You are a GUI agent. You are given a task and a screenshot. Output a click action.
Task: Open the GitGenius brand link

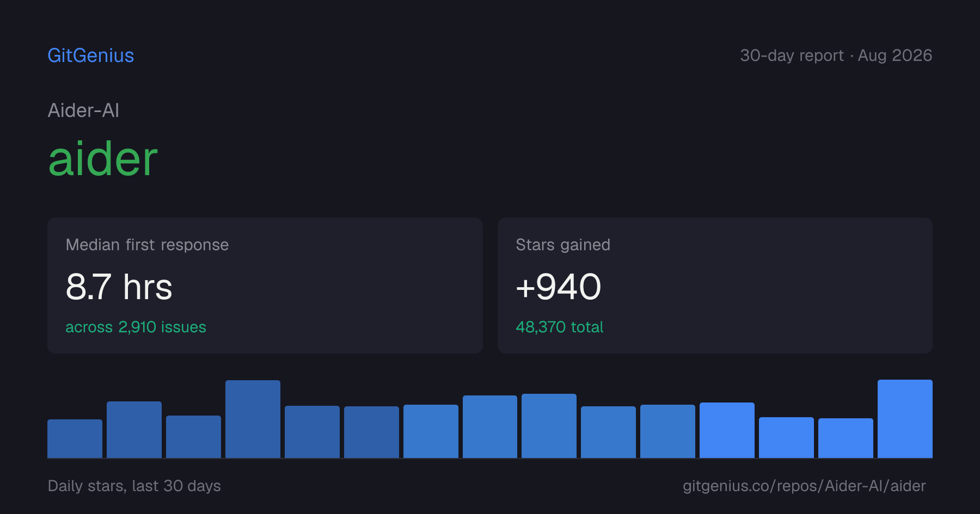(x=91, y=55)
